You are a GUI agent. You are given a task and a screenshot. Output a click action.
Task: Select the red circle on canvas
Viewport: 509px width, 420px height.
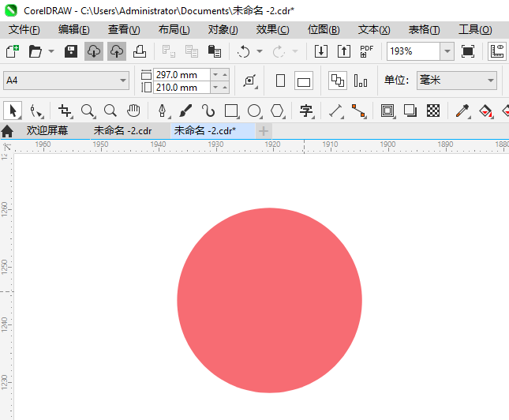tap(269, 300)
